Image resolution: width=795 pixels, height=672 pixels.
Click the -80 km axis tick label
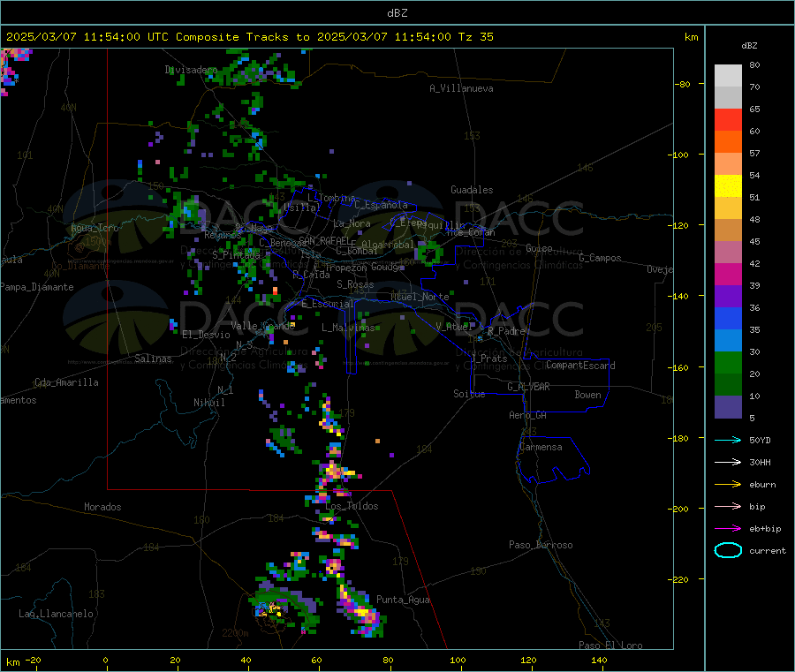tap(683, 84)
